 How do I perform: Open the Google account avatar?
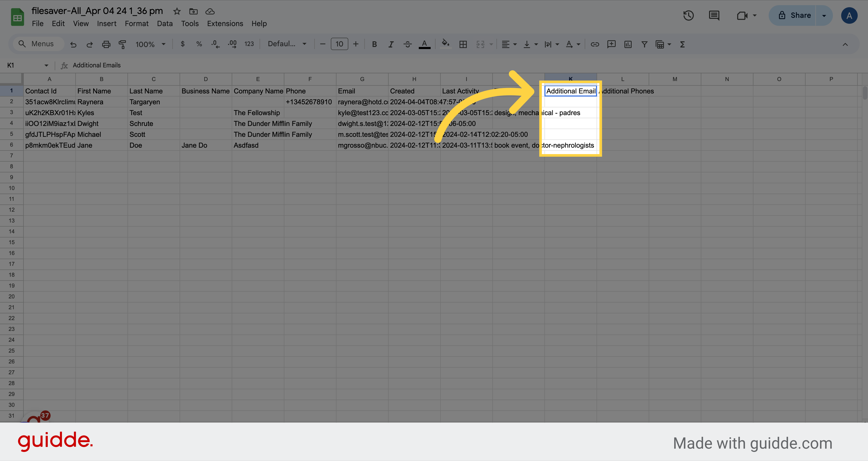coord(849,15)
